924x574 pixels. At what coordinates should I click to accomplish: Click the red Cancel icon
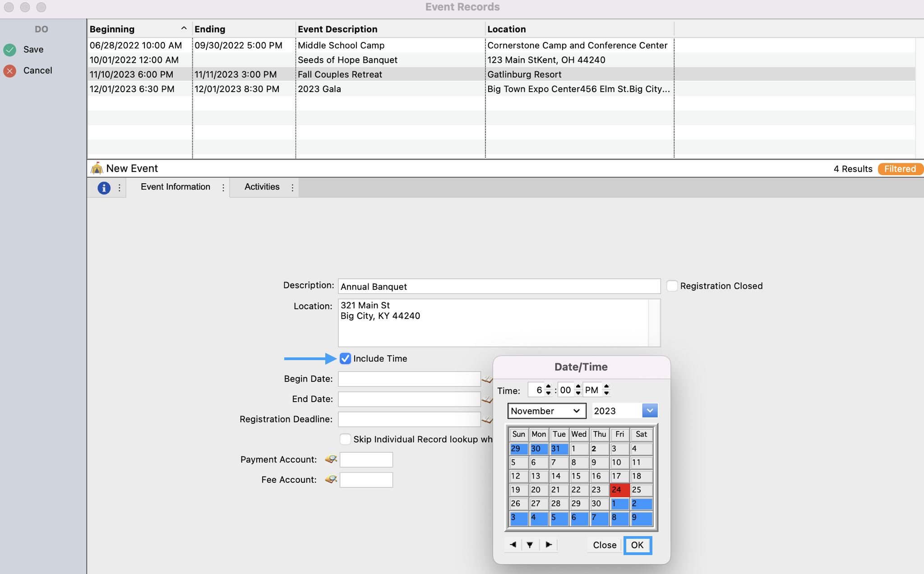tap(10, 71)
